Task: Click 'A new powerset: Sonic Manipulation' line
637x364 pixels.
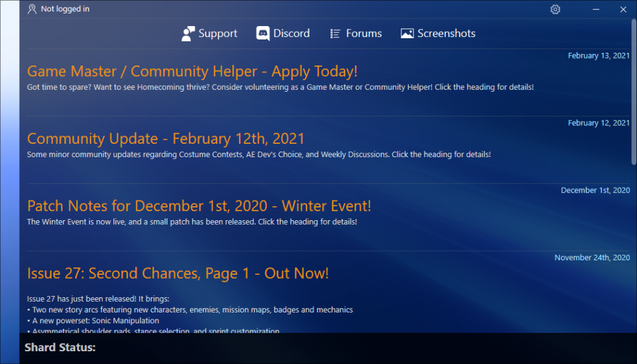Action: click(x=93, y=321)
